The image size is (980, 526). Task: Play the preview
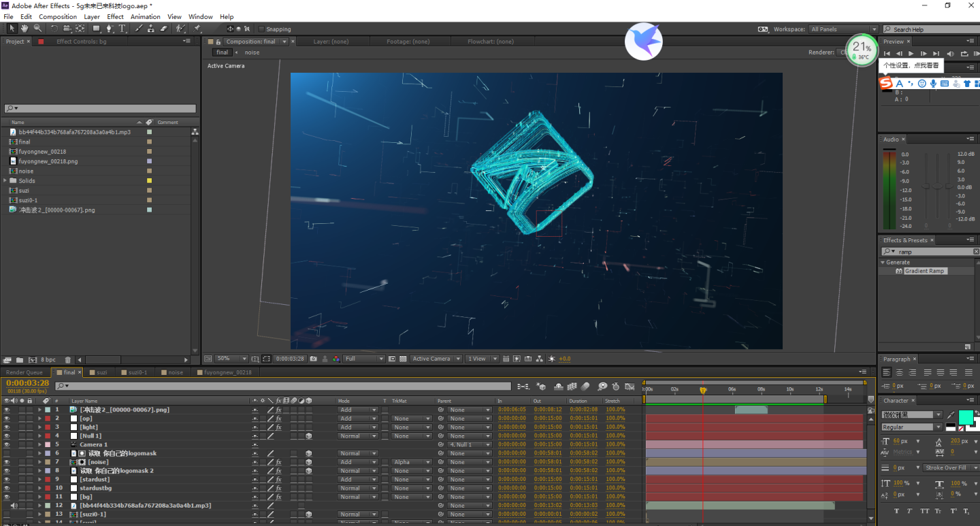coord(911,53)
